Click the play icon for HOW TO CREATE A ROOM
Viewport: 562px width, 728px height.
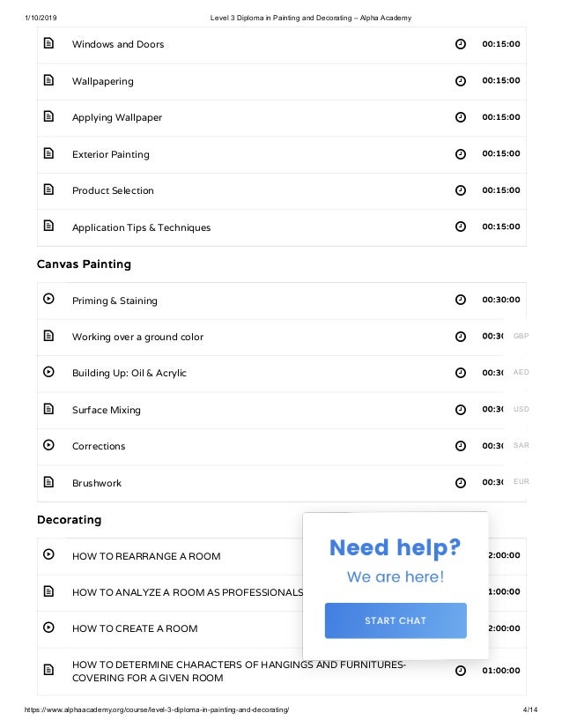48,628
